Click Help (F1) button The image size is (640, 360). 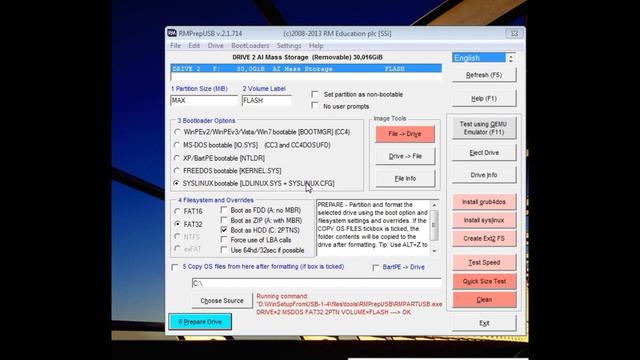[x=484, y=99]
